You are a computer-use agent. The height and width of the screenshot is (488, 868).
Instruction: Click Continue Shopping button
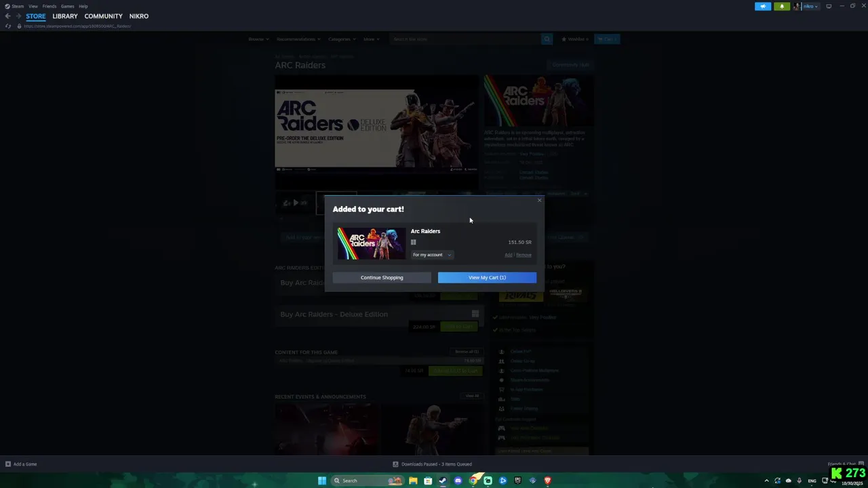382,277
